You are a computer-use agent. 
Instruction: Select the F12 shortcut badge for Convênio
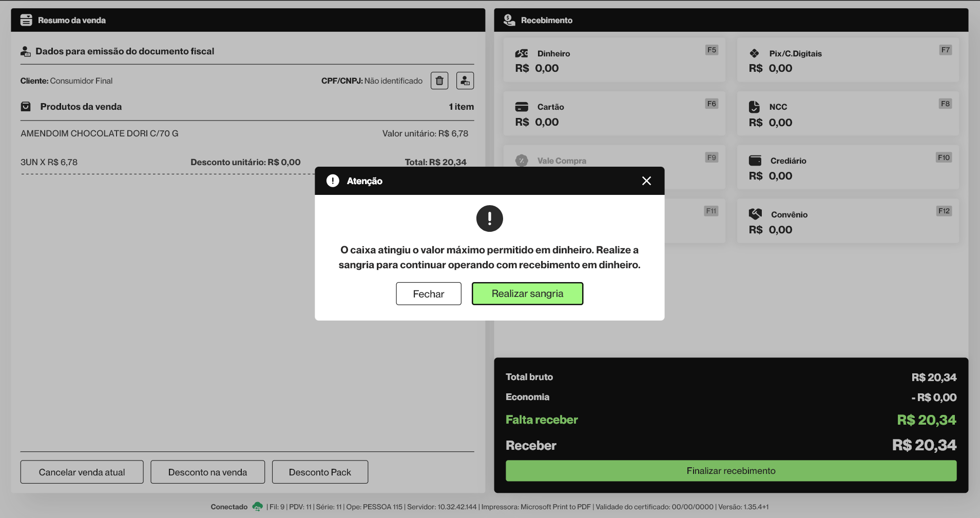944,211
